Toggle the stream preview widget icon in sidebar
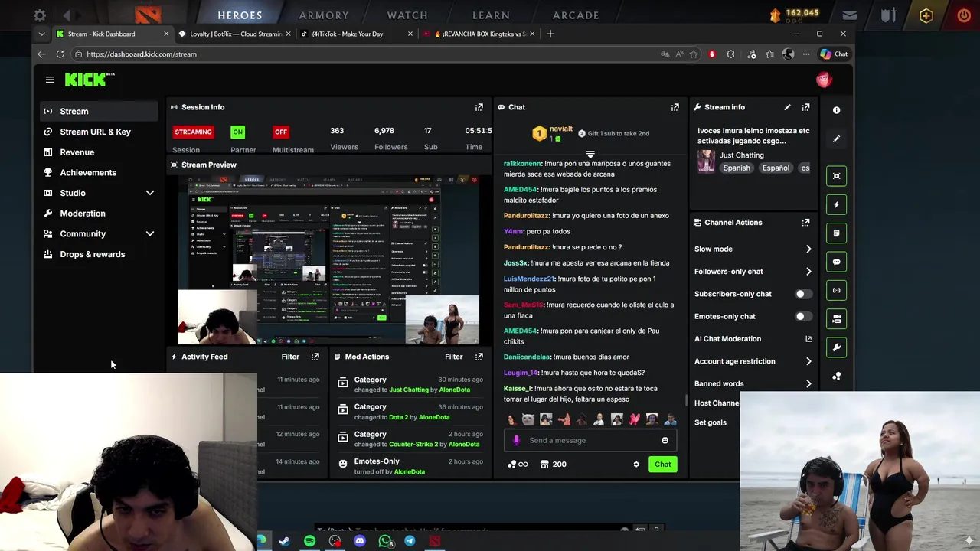 pyautogui.click(x=836, y=176)
